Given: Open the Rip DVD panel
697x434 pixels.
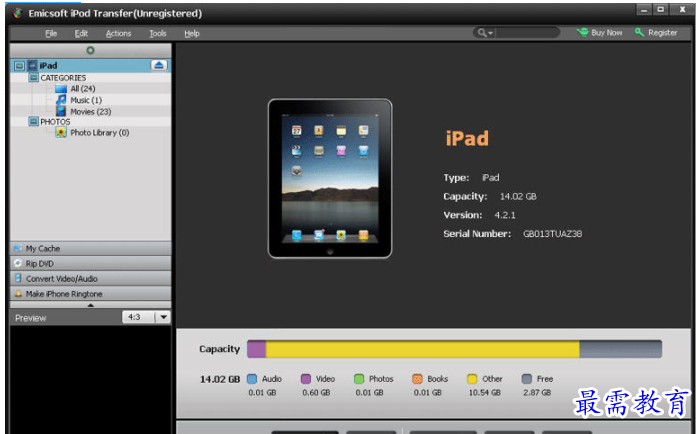Looking at the screenshot, I should pos(90,263).
